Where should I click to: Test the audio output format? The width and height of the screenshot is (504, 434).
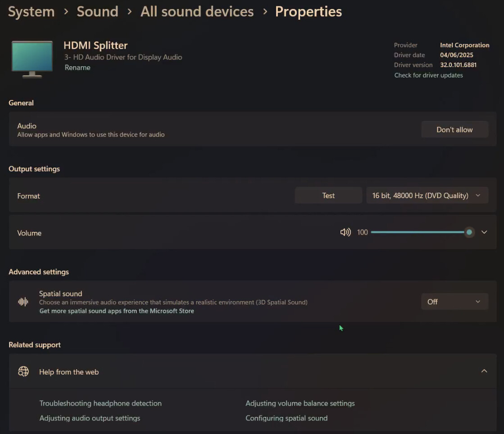coord(328,195)
